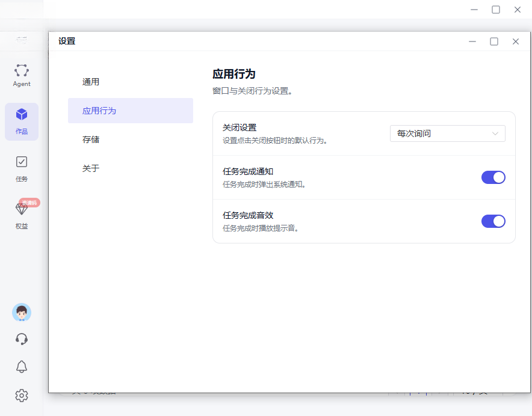
Task: Toggle 任务完成通知 switch off
Action: (493, 177)
